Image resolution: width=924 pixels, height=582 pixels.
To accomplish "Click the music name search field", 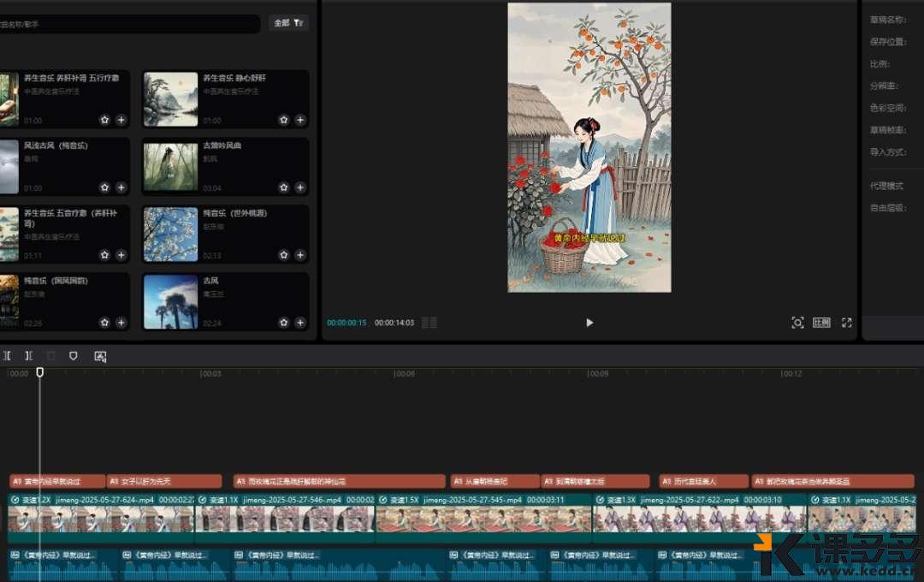I will [128, 24].
